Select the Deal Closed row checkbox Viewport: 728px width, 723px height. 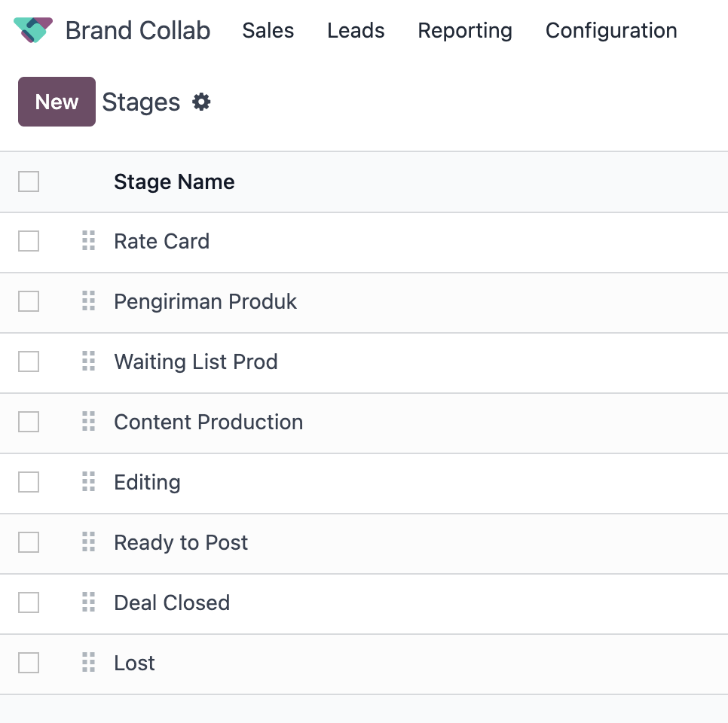(x=29, y=602)
